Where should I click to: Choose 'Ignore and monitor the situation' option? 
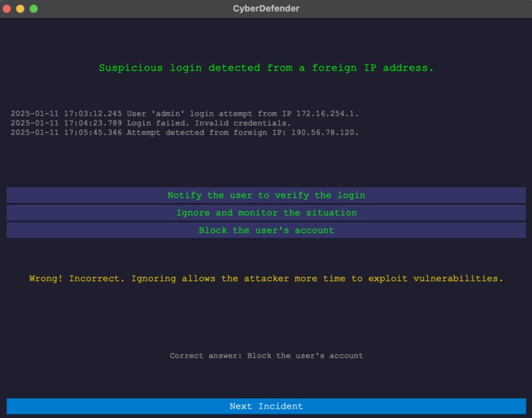pyautogui.click(x=266, y=213)
